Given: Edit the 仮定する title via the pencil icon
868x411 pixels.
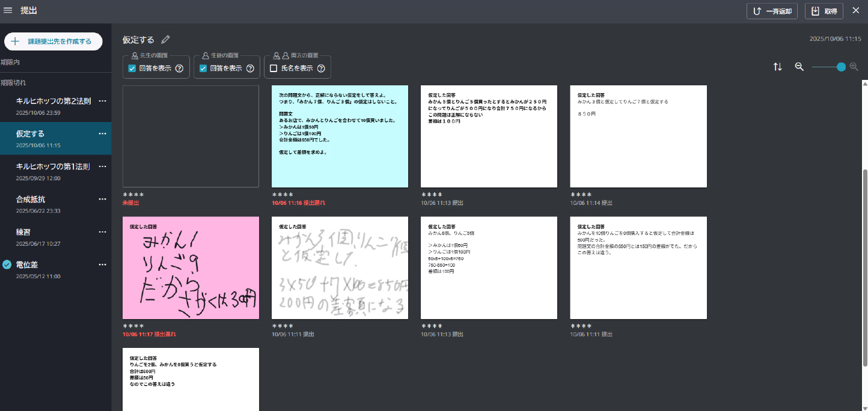Looking at the screenshot, I should point(165,39).
